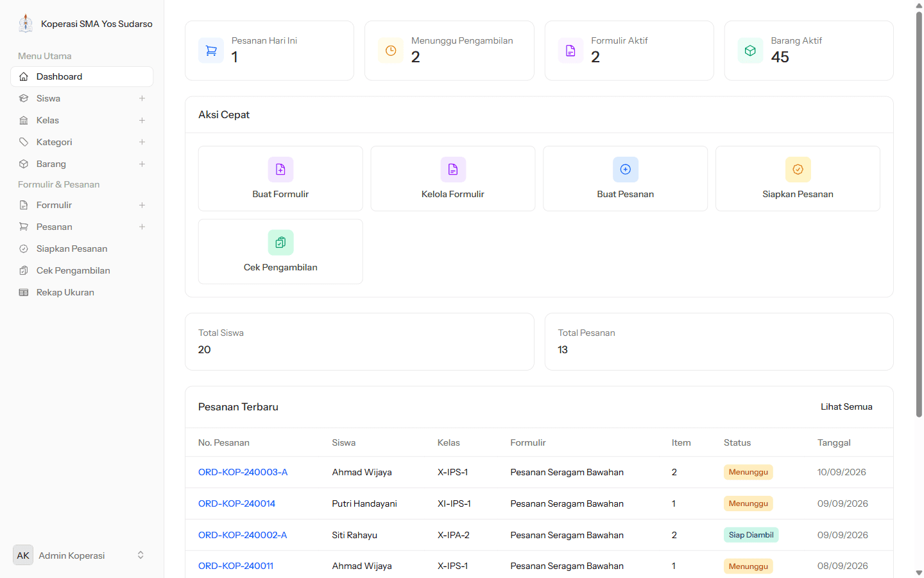924x578 pixels.
Task: Click the Kelola Formulir quick action
Action: point(453,179)
